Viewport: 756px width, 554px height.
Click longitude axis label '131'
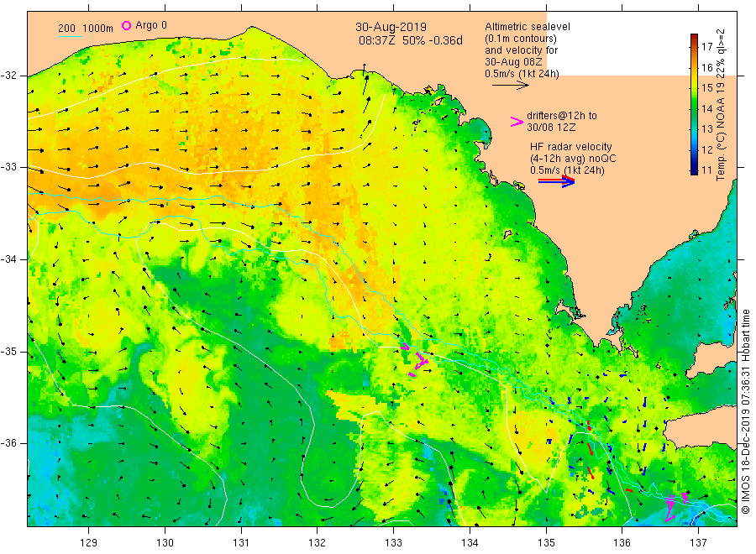pos(241,543)
